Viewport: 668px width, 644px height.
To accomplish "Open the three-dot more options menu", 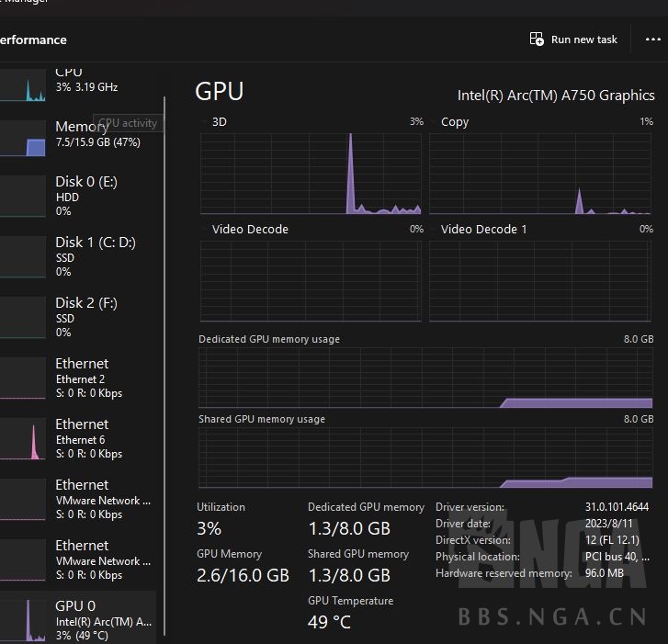I will click(652, 40).
